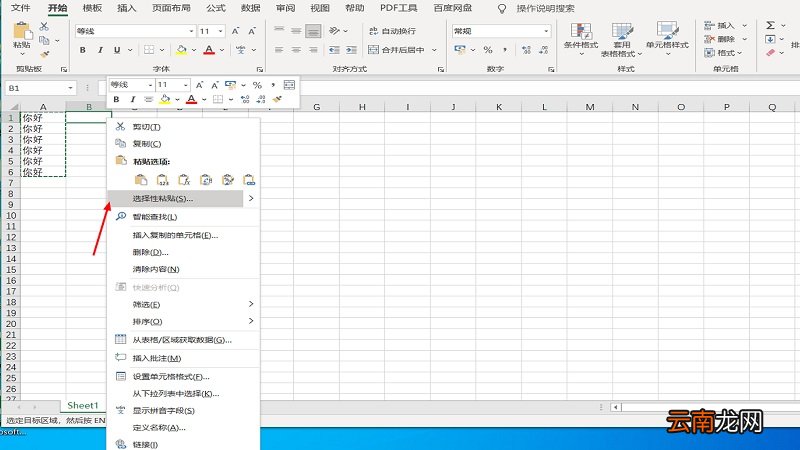Open the ribbon font size dropdown

220,31
